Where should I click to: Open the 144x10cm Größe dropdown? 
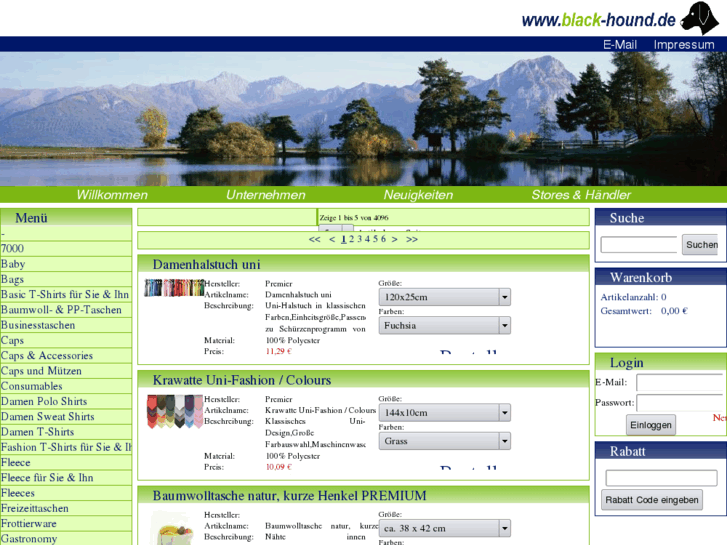[x=445, y=412]
